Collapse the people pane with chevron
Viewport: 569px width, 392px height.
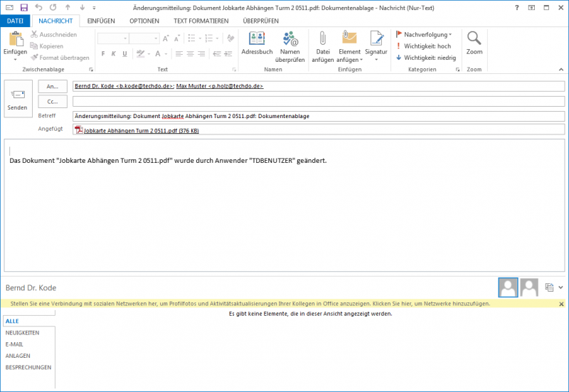(560, 287)
